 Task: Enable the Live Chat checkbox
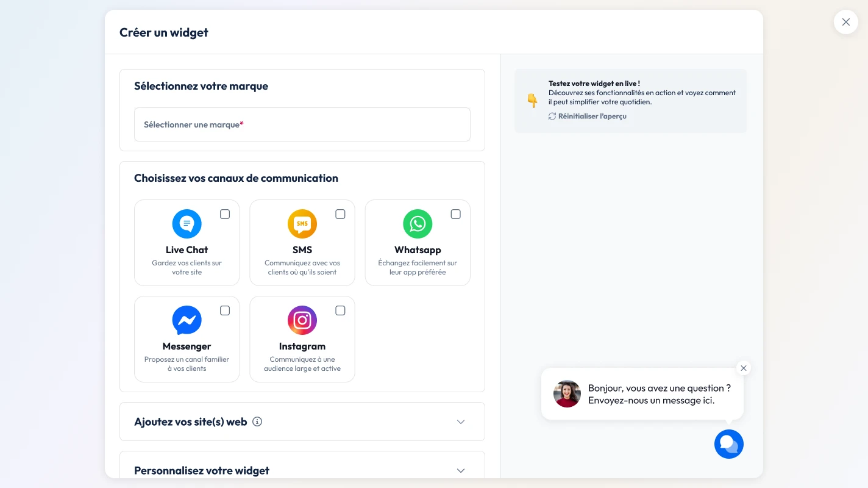pos(224,214)
